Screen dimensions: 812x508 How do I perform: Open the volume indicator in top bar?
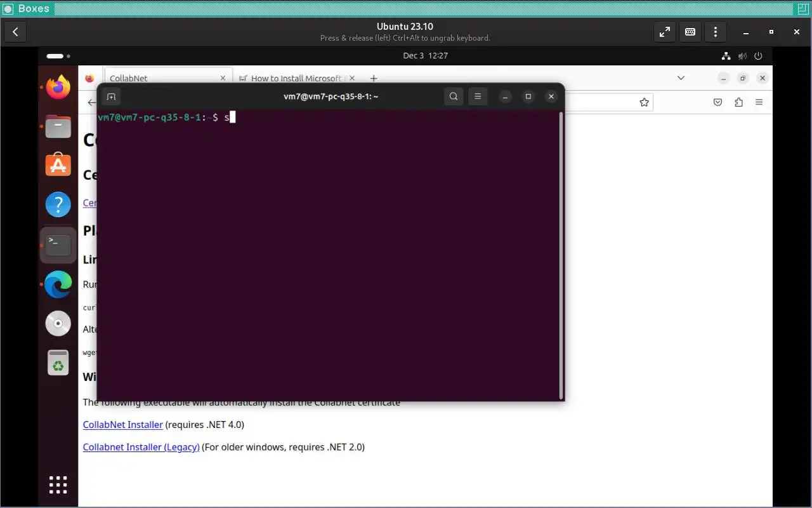743,56
